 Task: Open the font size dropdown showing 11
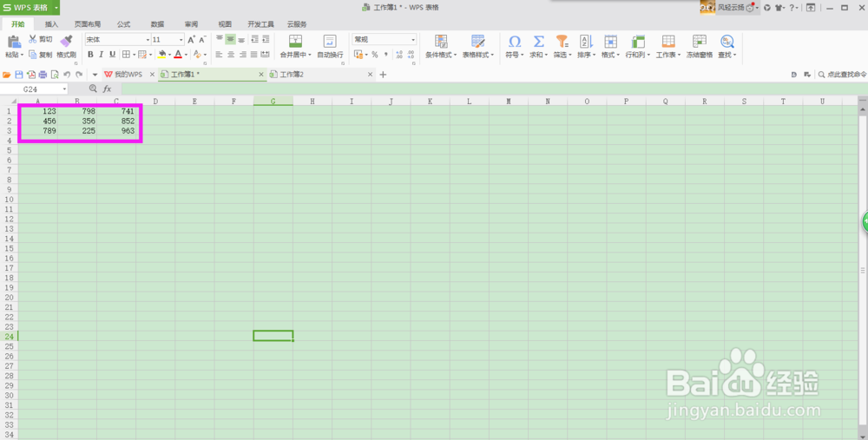(x=181, y=39)
